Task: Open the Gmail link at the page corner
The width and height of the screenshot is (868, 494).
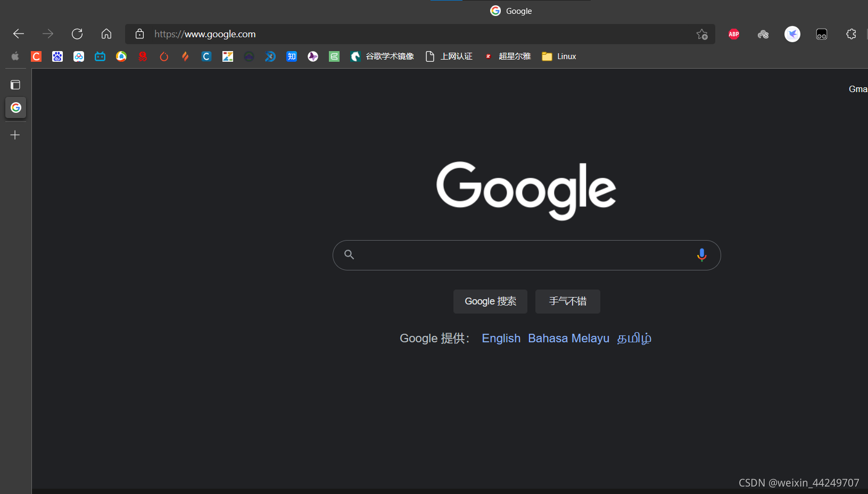Action: pos(858,89)
